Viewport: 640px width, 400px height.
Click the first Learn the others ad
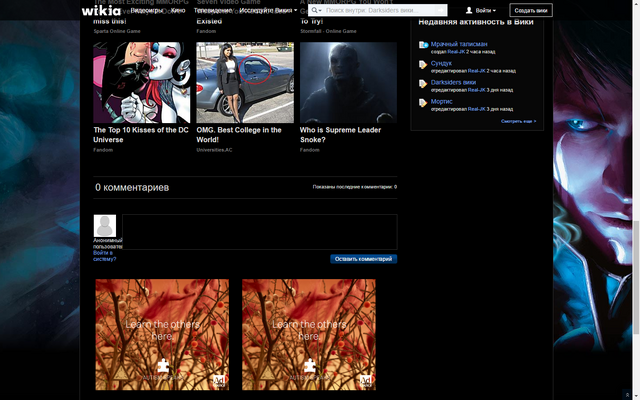click(162, 335)
